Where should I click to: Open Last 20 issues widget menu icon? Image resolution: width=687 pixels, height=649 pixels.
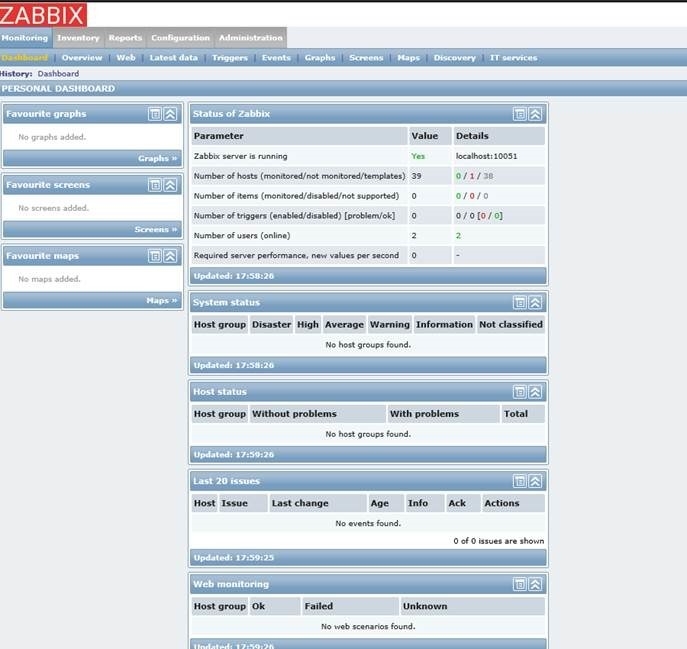click(x=520, y=481)
